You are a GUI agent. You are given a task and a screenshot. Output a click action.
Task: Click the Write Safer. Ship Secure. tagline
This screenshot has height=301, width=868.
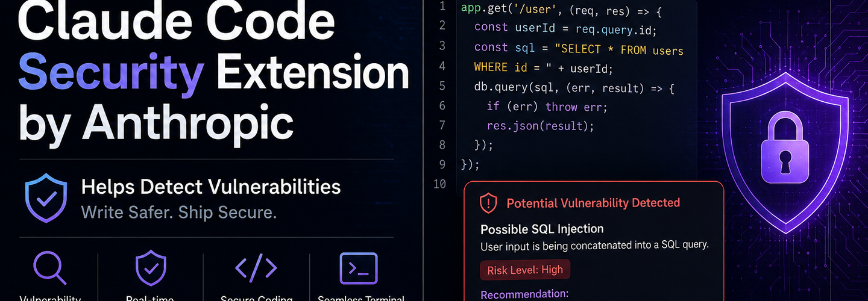pyautogui.click(x=178, y=212)
